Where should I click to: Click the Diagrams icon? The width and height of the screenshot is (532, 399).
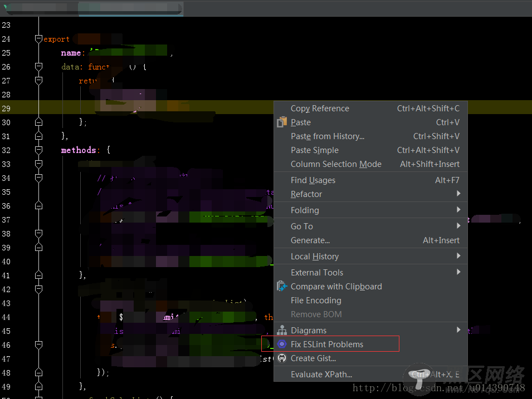282,330
